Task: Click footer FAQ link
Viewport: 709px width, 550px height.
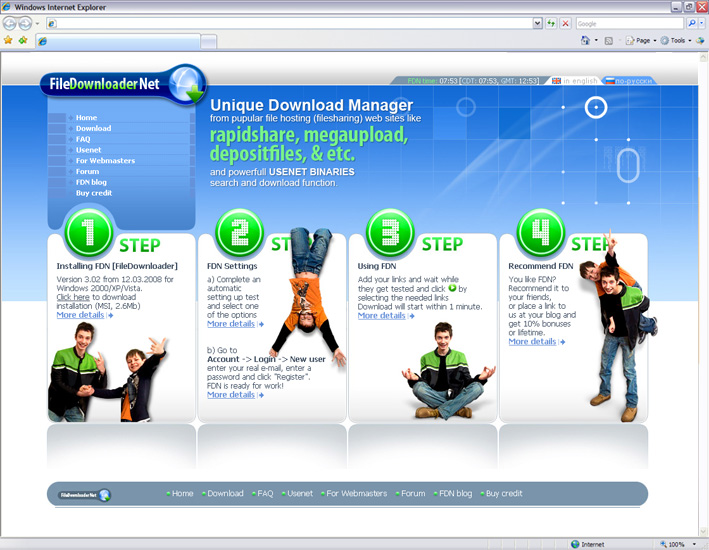Action: (265, 493)
